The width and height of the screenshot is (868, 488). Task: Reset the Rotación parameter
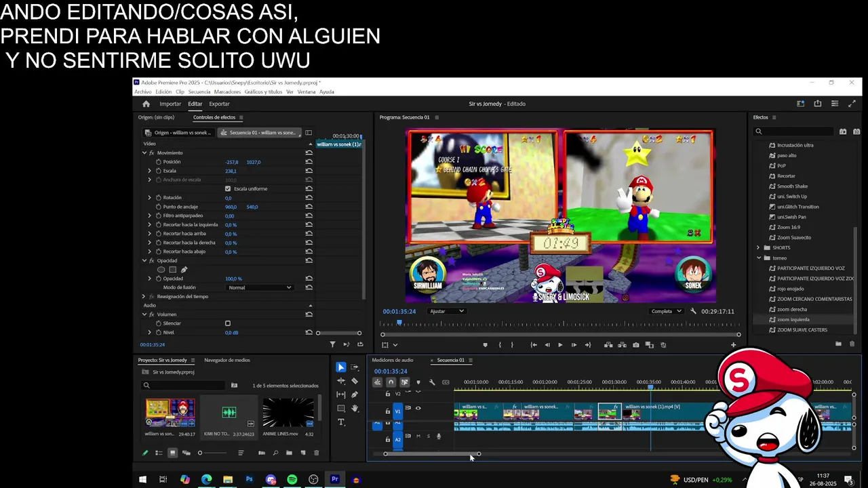(x=309, y=198)
